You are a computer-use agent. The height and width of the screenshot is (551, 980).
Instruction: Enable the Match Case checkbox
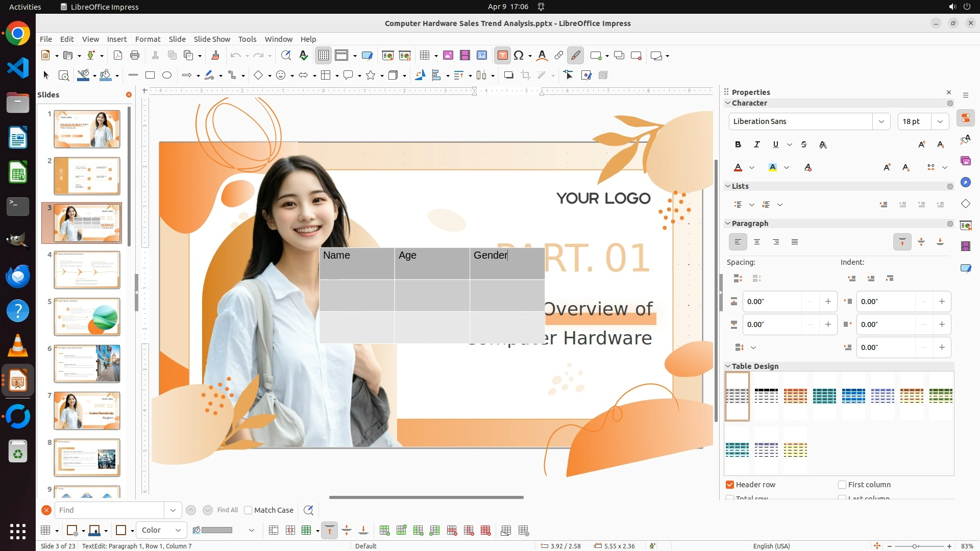[x=248, y=510]
